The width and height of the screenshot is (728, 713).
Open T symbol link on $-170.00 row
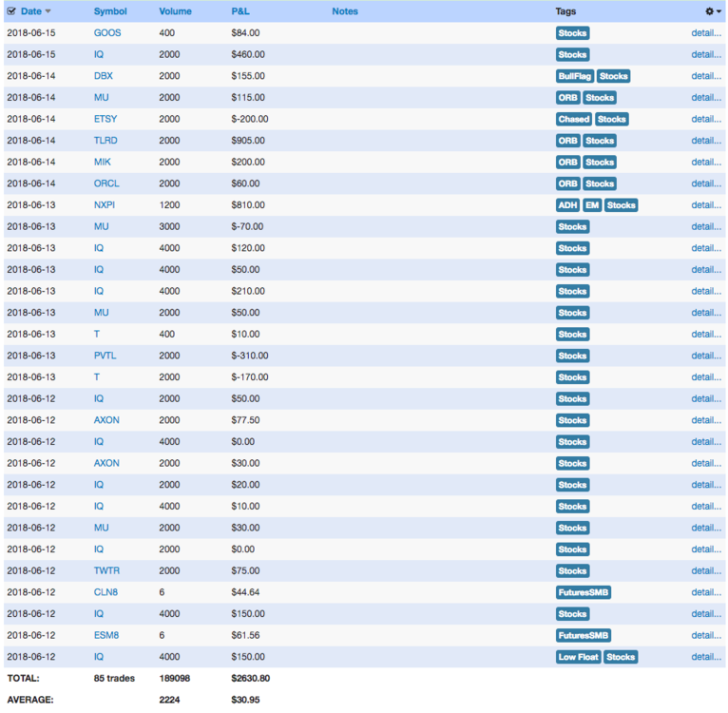pos(97,377)
